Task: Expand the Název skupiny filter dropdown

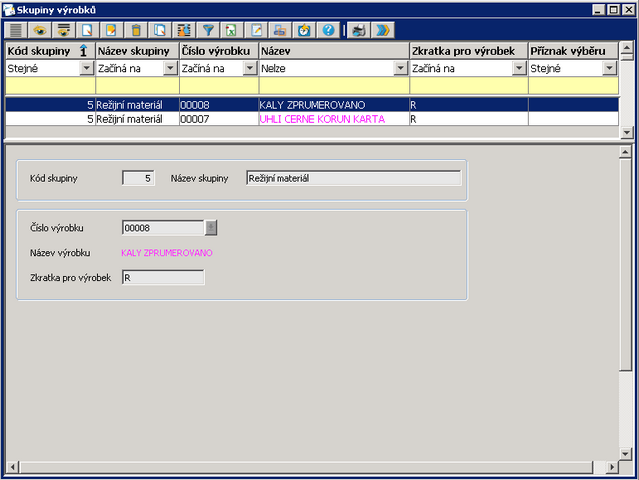Action: [170, 69]
